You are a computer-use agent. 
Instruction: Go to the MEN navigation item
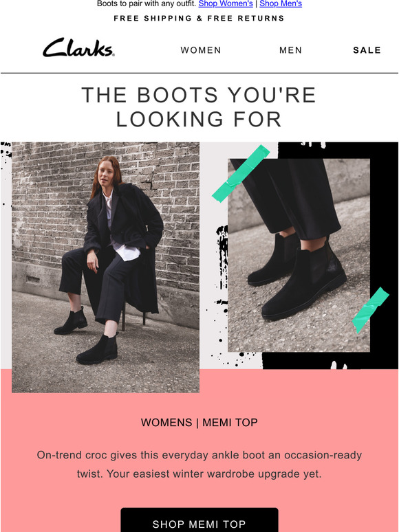[290, 50]
